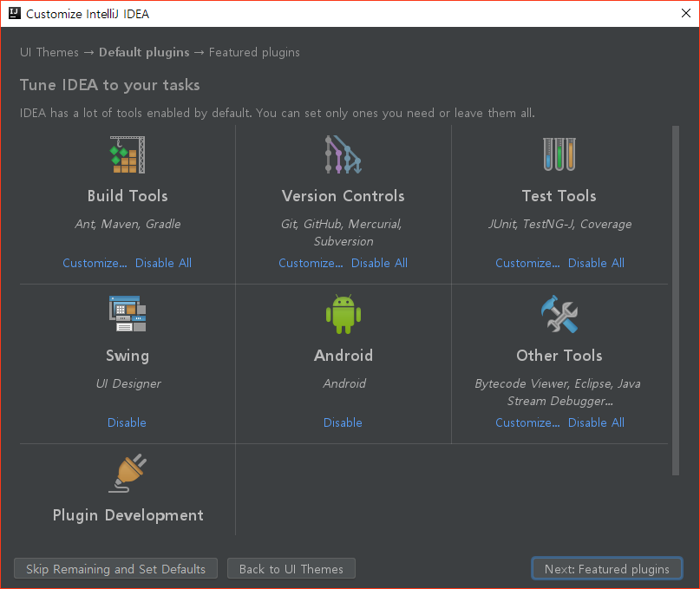Go back to UI Themes step

tap(291, 568)
